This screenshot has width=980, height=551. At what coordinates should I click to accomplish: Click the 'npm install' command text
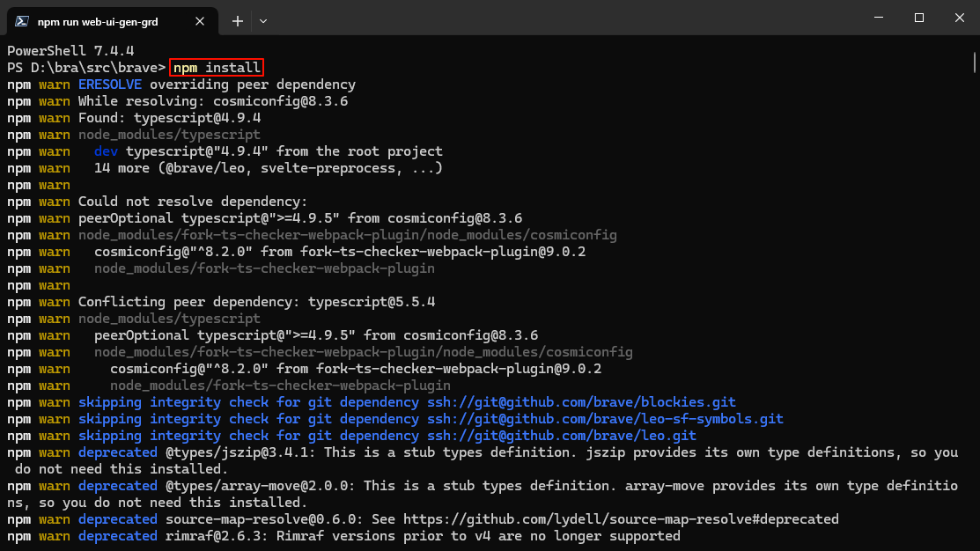(x=217, y=68)
